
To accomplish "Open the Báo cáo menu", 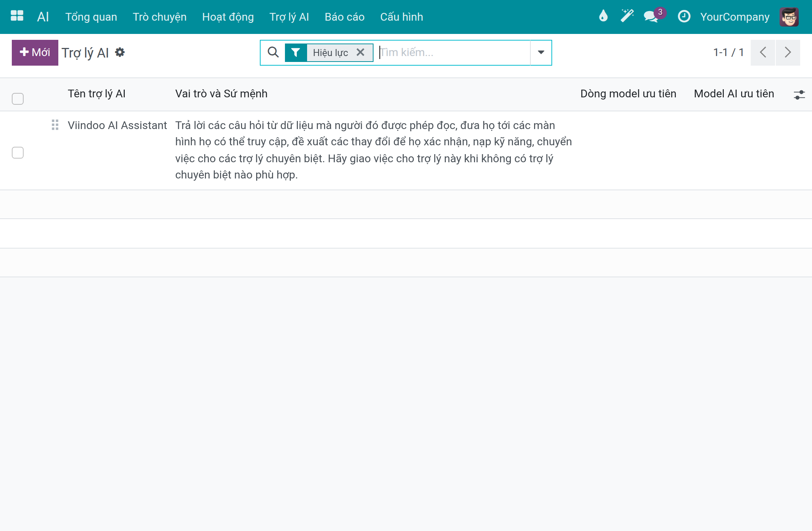I will [345, 17].
